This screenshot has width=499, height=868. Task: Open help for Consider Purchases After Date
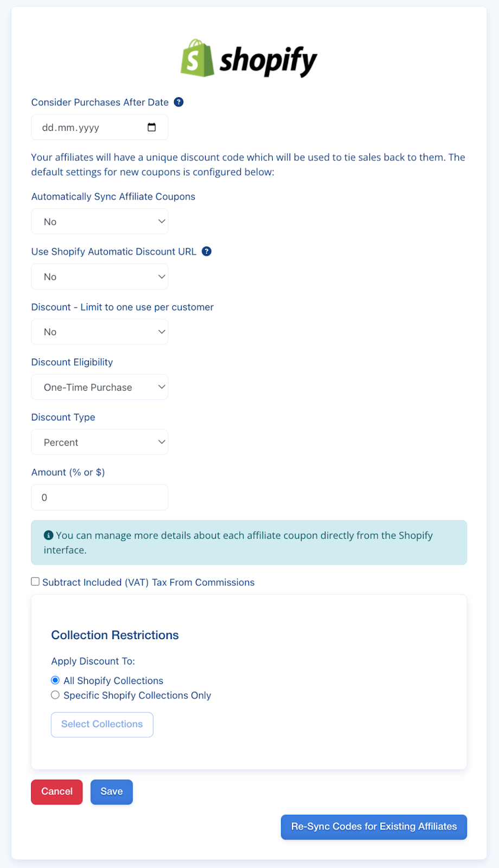tap(178, 102)
